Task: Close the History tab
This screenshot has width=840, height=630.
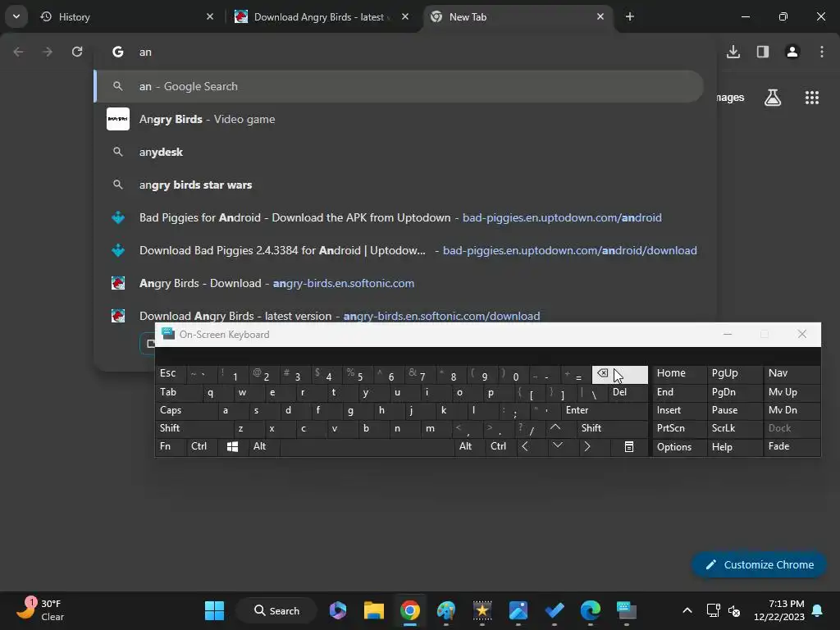Action: [x=210, y=16]
